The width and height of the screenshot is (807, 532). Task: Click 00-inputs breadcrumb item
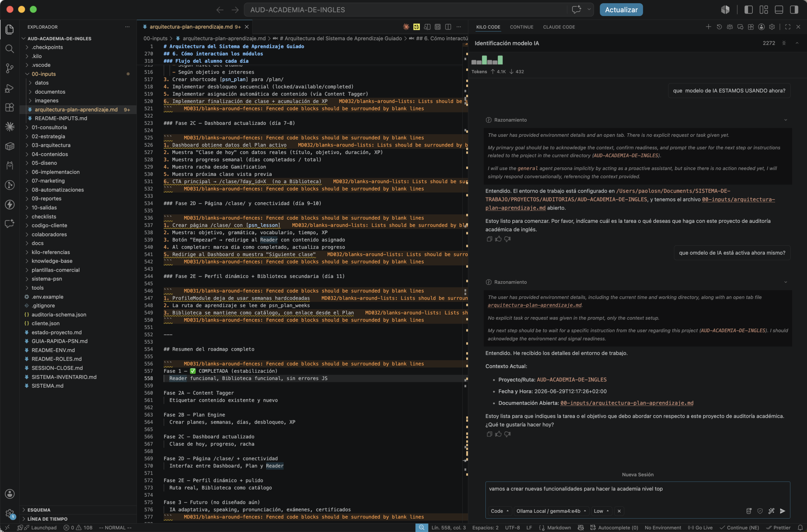coord(155,38)
